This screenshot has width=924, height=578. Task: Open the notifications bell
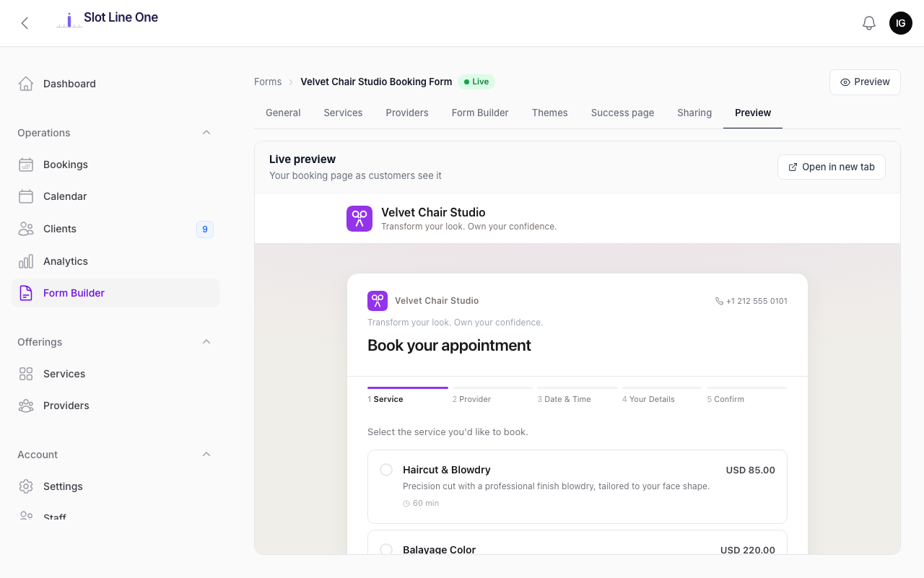pyautogui.click(x=869, y=23)
